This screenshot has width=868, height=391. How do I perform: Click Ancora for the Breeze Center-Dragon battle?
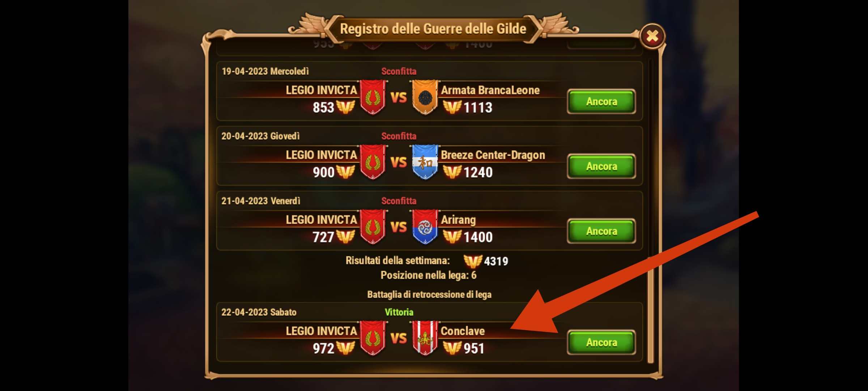pyautogui.click(x=601, y=166)
